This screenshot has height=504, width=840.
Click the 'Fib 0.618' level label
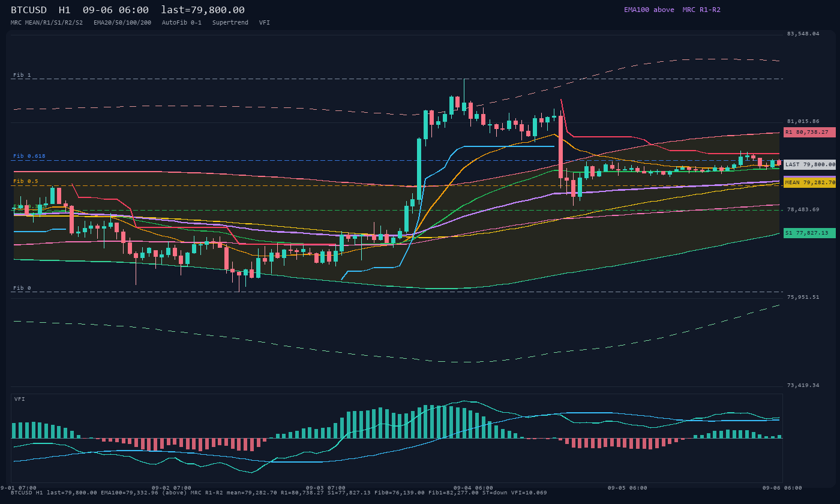pos(29,157)
